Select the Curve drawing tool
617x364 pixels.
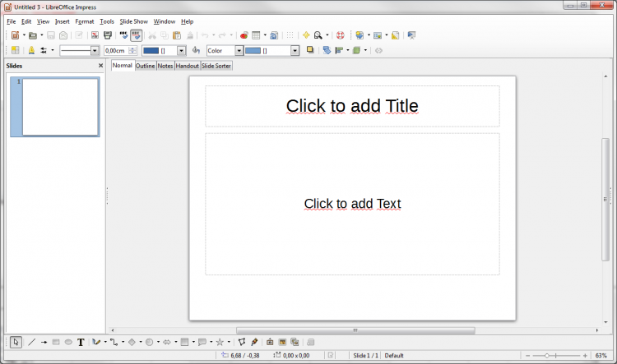(96, 343)
